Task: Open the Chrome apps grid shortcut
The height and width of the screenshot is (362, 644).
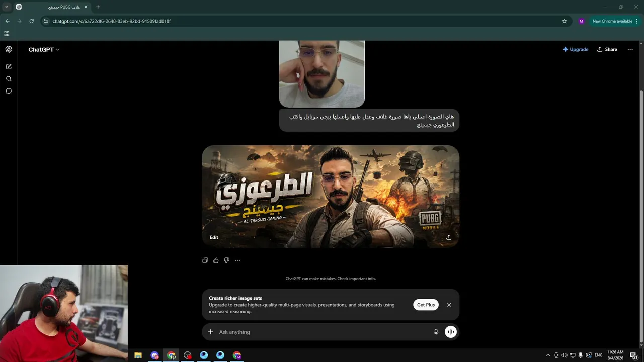Action: point(7,34)
